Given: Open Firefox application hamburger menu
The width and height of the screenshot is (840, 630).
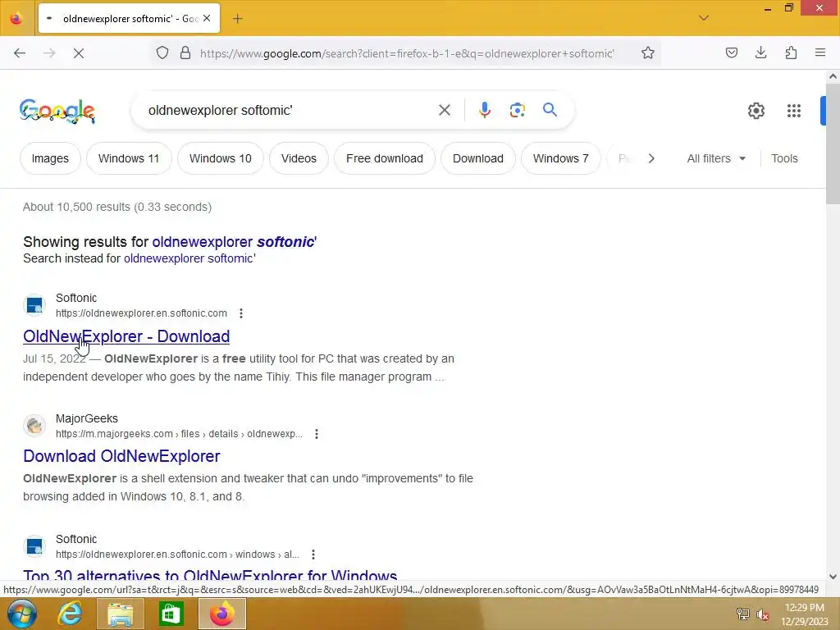Looking at the screenshot, I should (820, 52).
